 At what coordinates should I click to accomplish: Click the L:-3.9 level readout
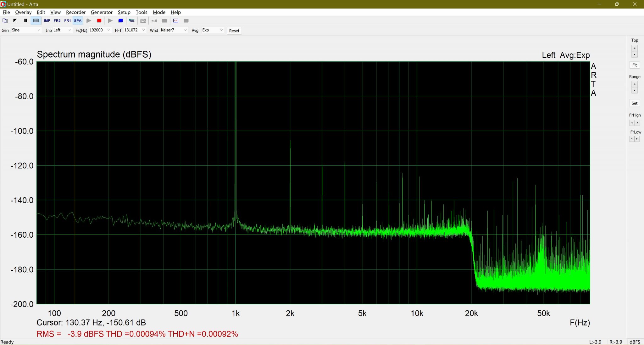(x=595, y=342)
